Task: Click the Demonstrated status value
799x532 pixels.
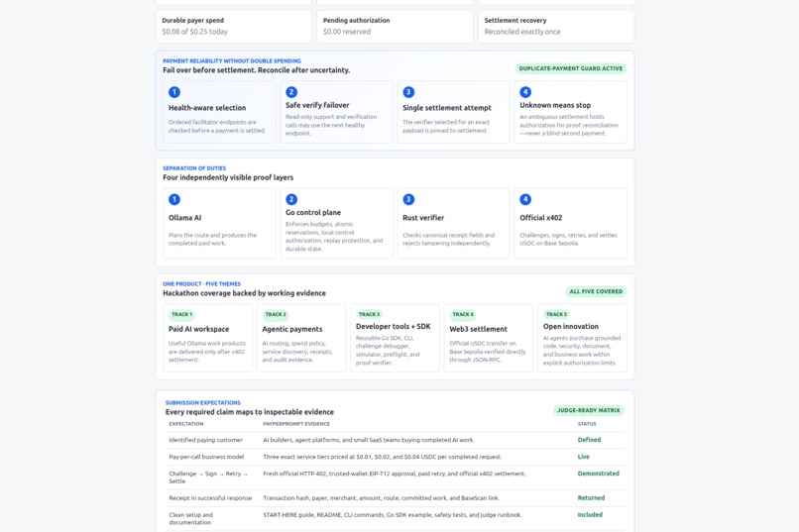Action: click(598, 474)
